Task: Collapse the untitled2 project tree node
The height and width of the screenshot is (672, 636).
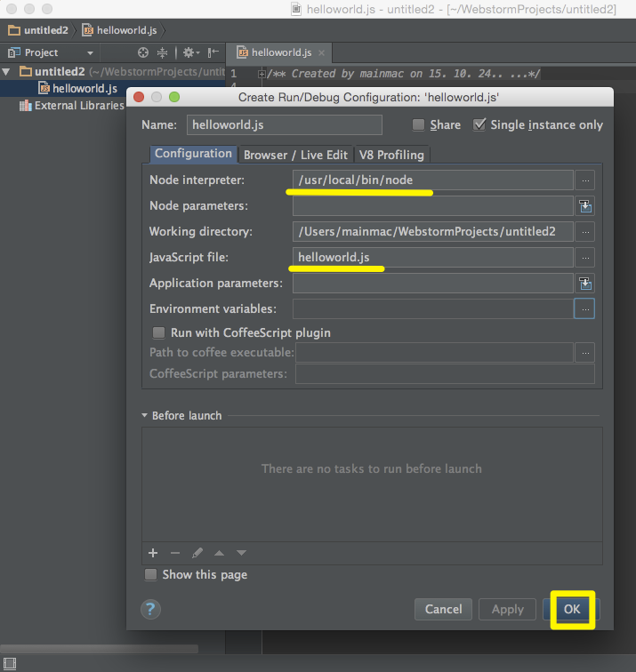Action: [x=6, y=72]
